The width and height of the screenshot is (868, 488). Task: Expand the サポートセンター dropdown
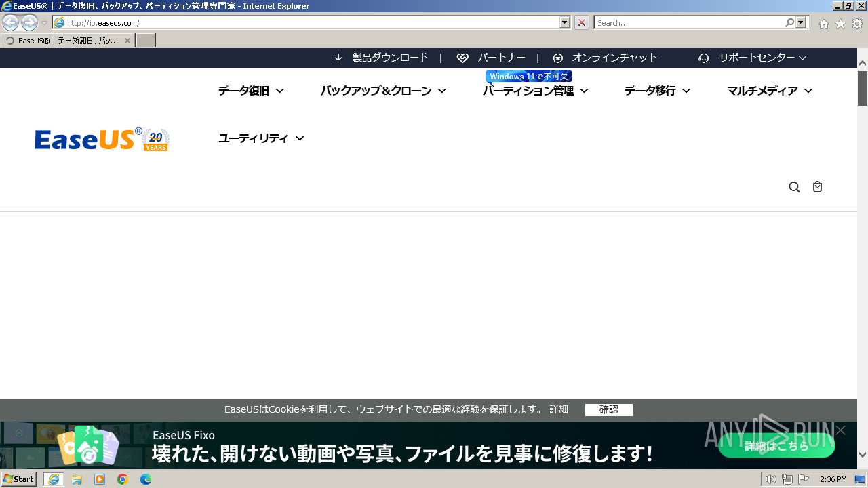762,58
